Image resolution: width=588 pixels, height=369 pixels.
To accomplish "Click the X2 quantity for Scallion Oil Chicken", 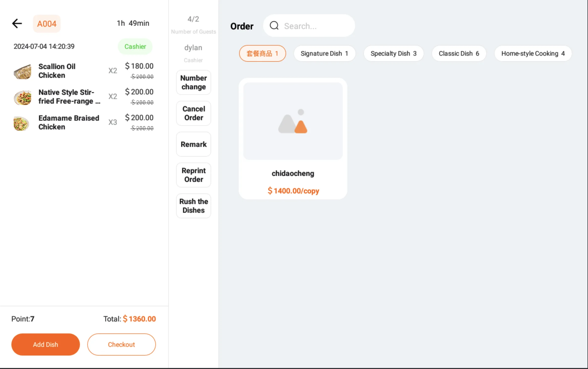I will tap(113, 71).
